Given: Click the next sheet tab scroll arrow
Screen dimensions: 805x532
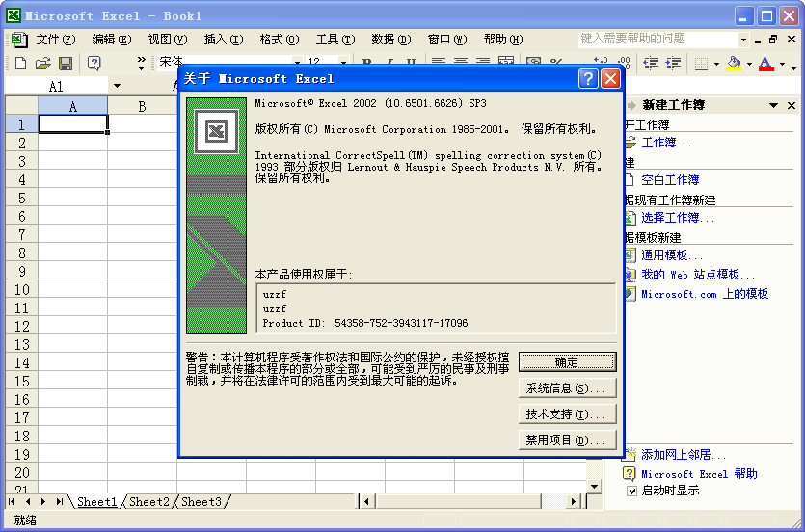Looking at the screenshot, I should [x=43, y=501].
